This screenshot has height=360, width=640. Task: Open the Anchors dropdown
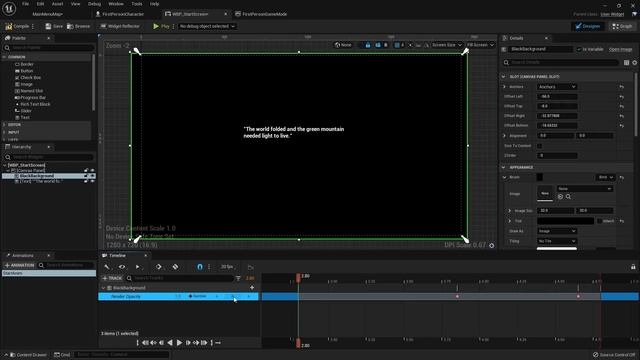[x=557, y=87]
